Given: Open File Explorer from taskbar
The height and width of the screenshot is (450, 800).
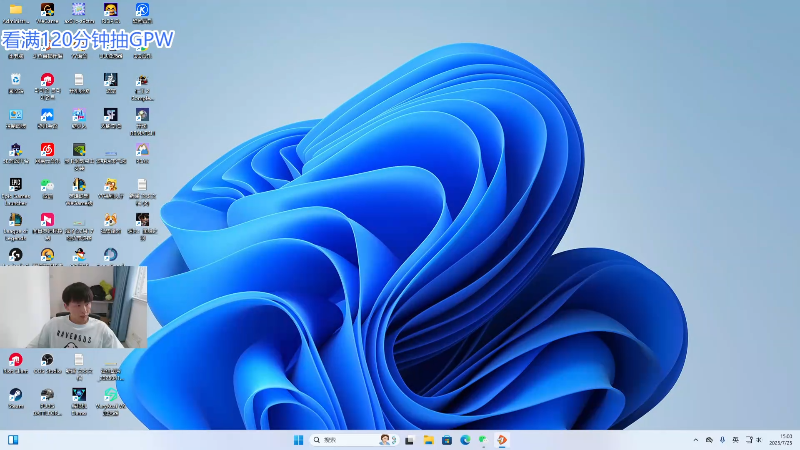Looking at the screenshot, I should click(429, 440).
